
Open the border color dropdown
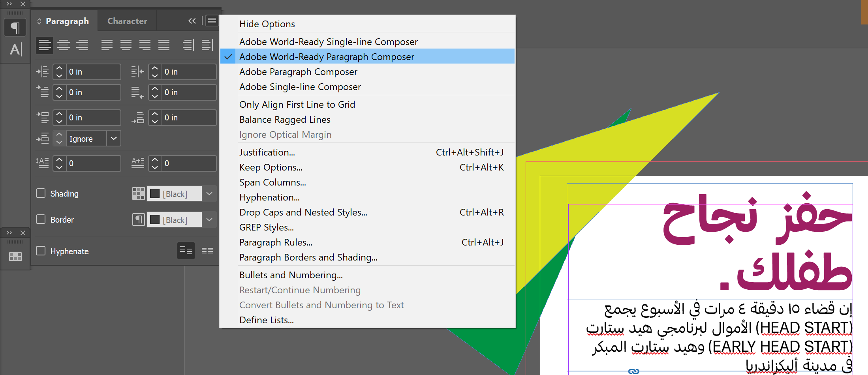click(210, 219)
